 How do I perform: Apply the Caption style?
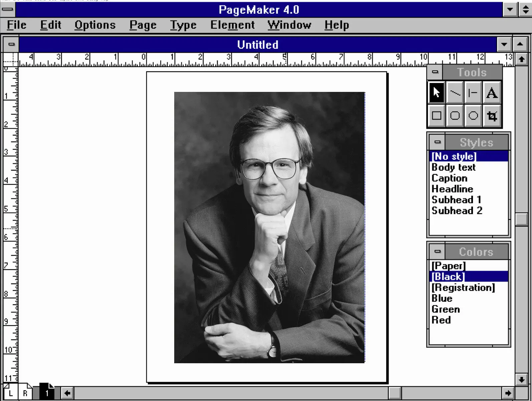point(469,178)
